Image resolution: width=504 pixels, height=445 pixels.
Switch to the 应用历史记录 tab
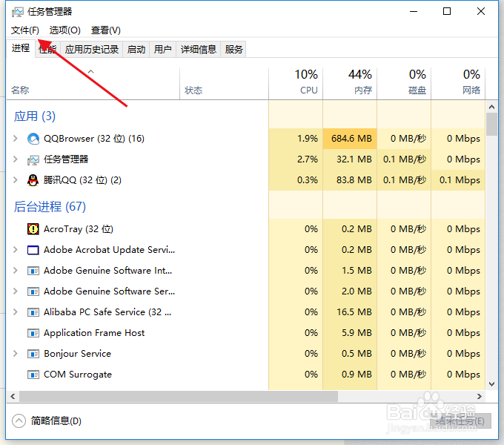(x=92, y=50)
